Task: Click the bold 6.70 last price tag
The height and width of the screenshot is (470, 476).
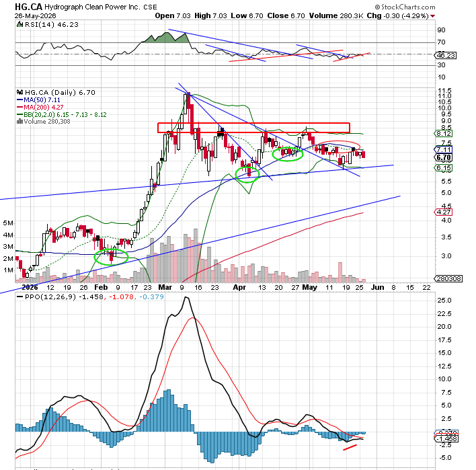Action: point(444,157)
